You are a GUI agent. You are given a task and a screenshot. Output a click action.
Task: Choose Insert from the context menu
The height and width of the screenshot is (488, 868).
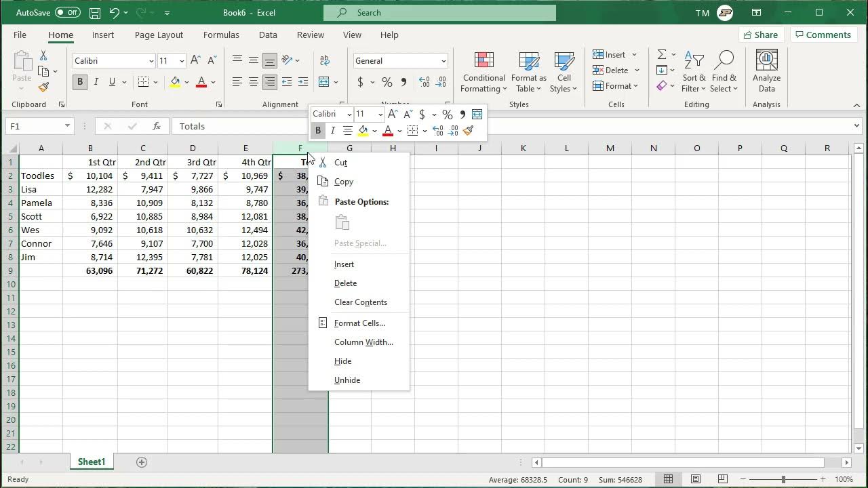tap(359, 264)
